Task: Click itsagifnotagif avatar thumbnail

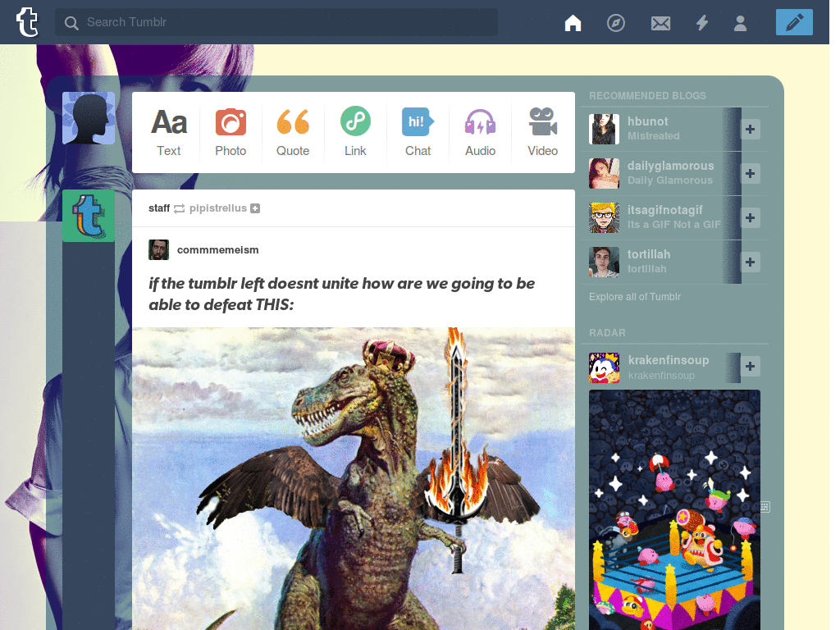Action: coord(605,218)
